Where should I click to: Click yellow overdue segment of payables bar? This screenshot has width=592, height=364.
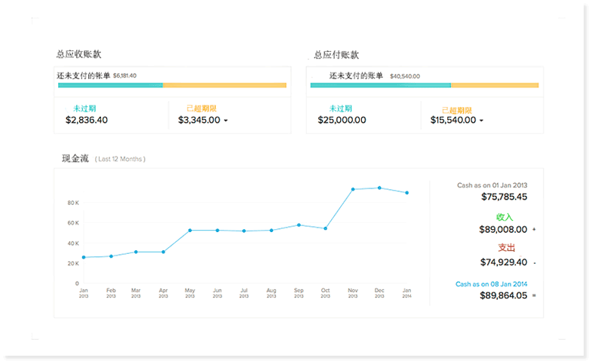coord(495,85)
